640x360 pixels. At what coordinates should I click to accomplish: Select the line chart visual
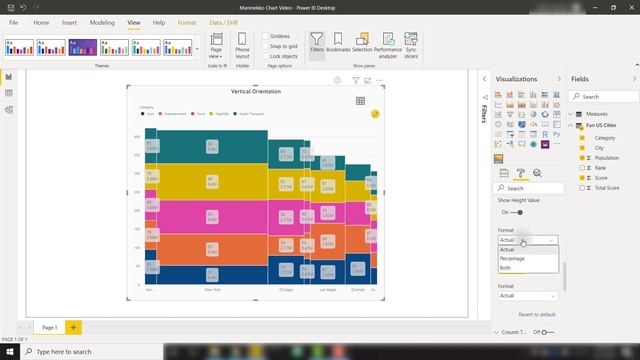[x=498, y=104]
